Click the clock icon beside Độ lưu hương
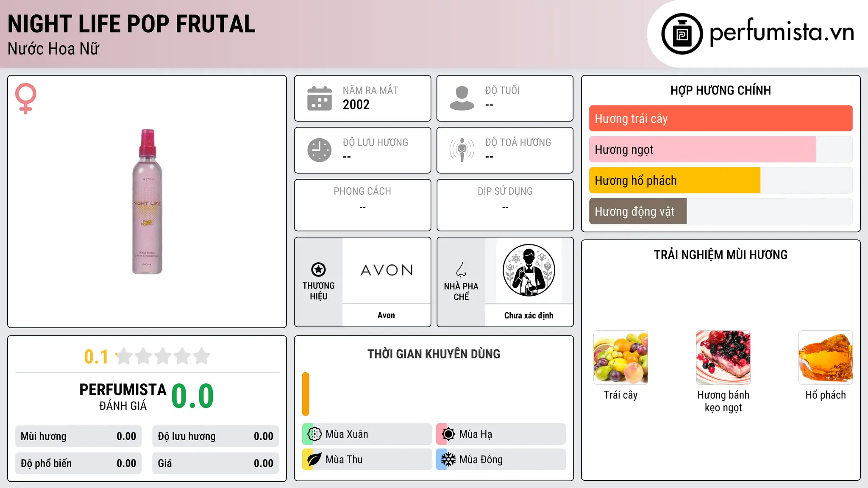Viewport: 868px width, 488px height. click(x=320, y=150)
